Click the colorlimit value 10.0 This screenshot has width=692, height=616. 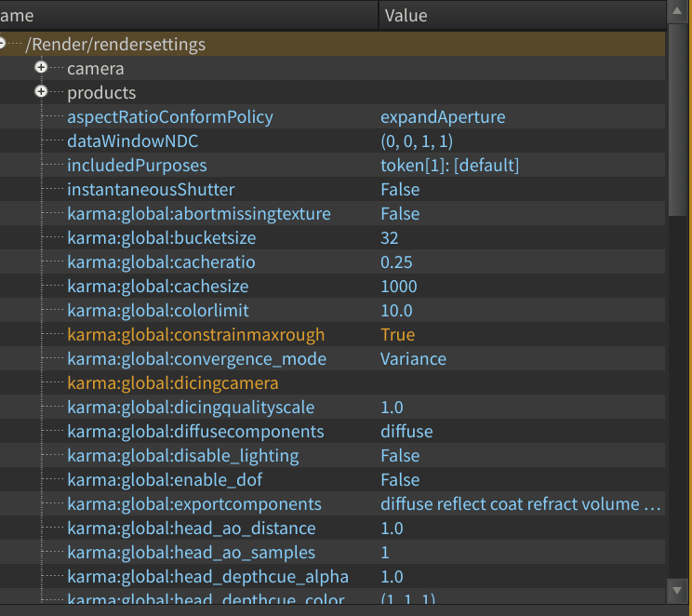coord(396,311)
